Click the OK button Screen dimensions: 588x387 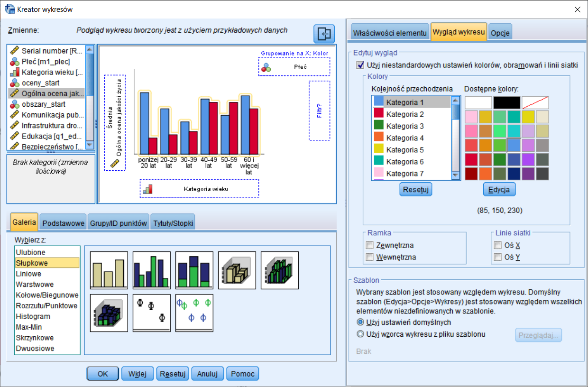click(x=103, y=374)
